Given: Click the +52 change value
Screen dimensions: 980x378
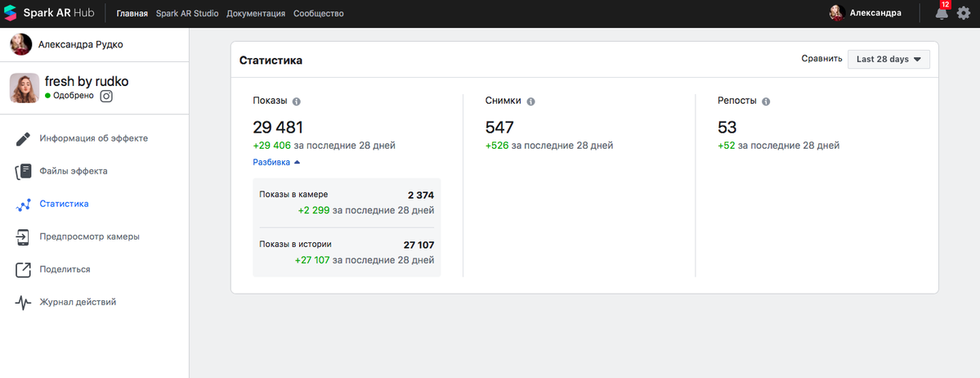Looking at the screenshot, I should 727,146.
